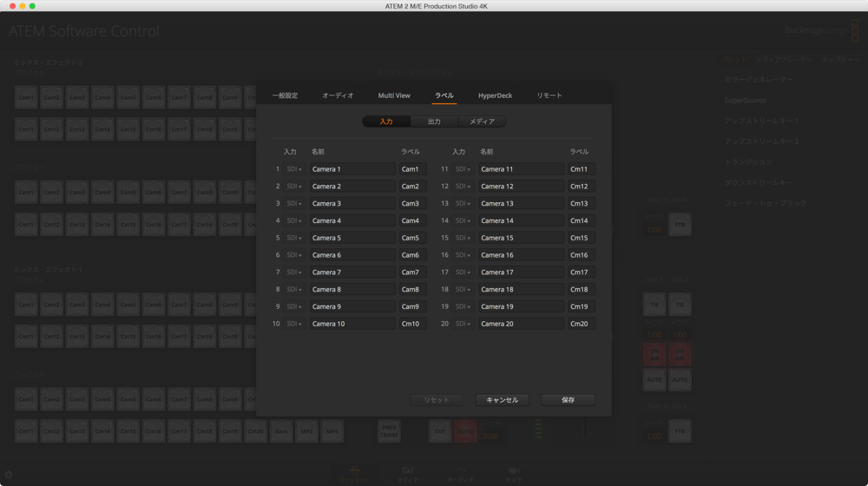Click the CUT transition button
The image size is (868, 486).
coord(440,431)
